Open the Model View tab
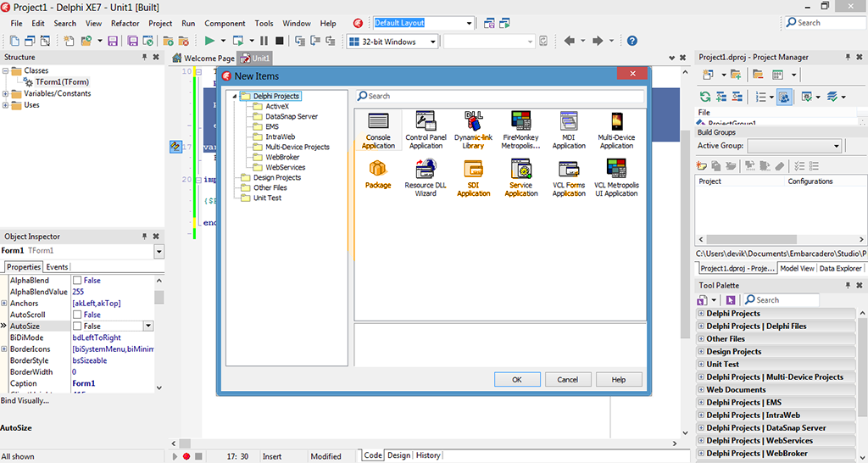The width and height of the screenshot is (868, 463). point(797,268)
